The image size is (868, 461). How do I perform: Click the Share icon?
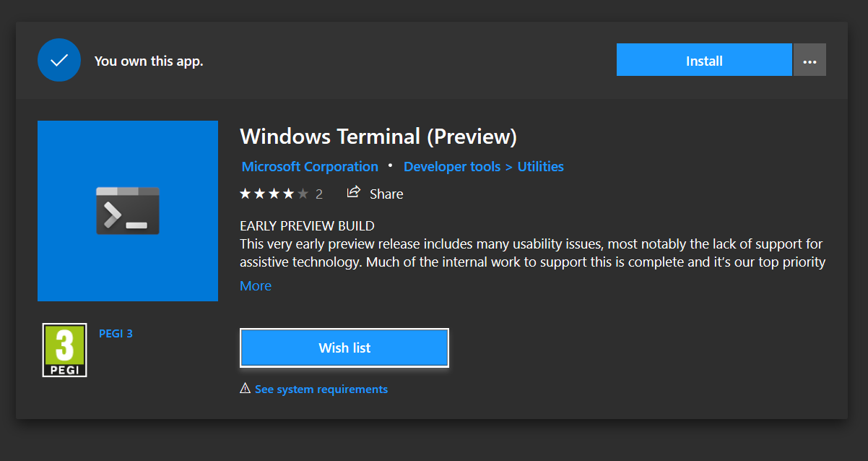[x=354, y=192]
